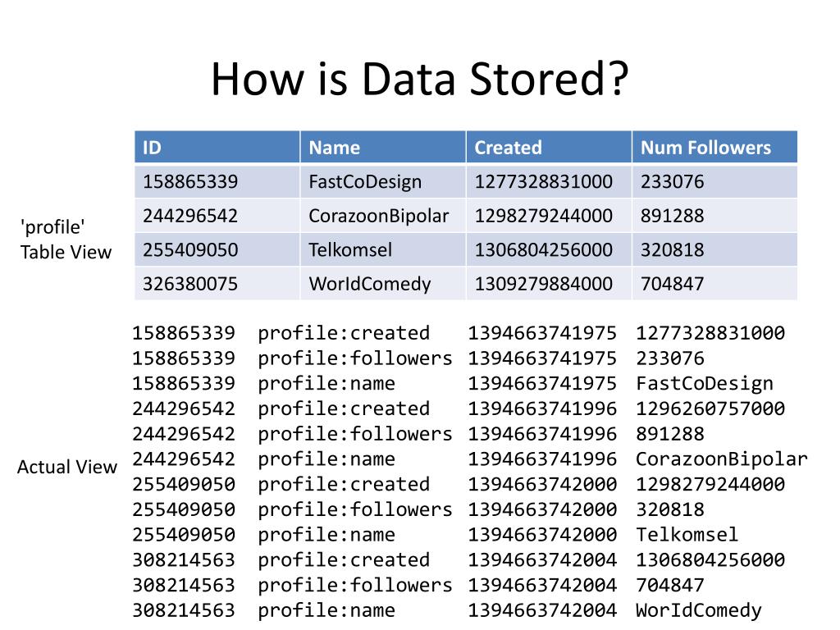Screen dimensions: 840x630
Task: Click the Actual View label
Action: 67,467
